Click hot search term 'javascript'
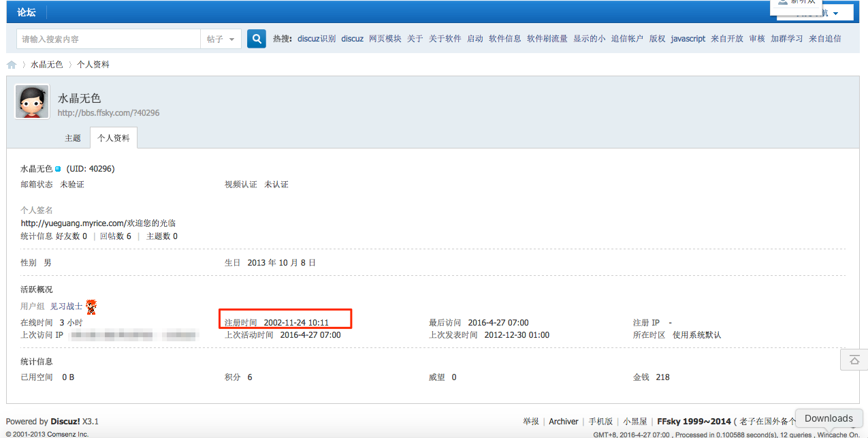 [x=688, y=39]
